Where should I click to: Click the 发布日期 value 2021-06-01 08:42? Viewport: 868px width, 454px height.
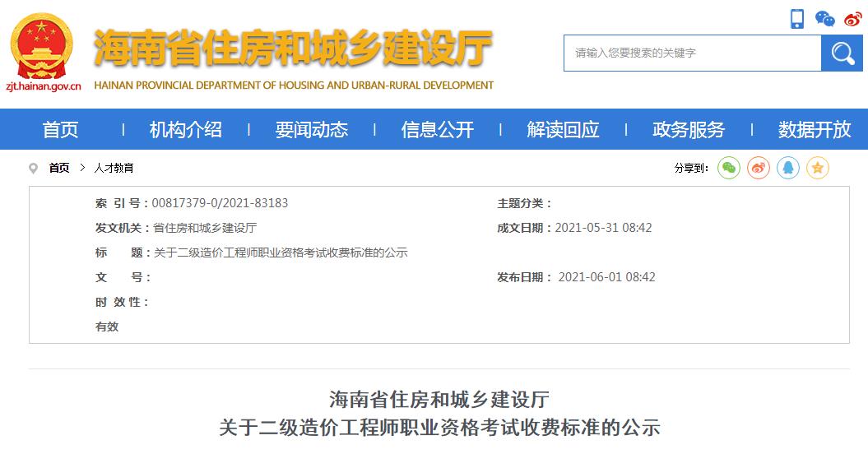[606, 277]
